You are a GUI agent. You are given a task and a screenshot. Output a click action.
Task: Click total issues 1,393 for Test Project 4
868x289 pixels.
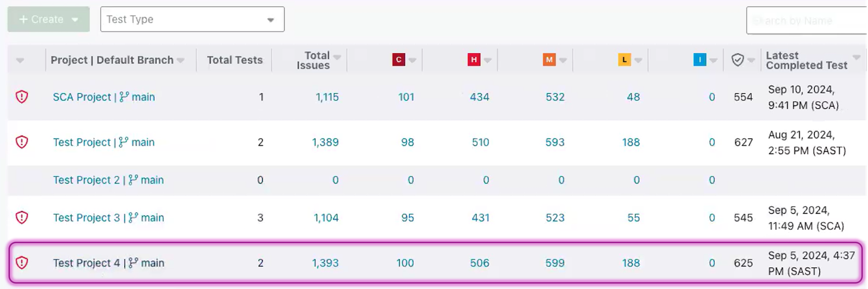[x=325, y=263]
